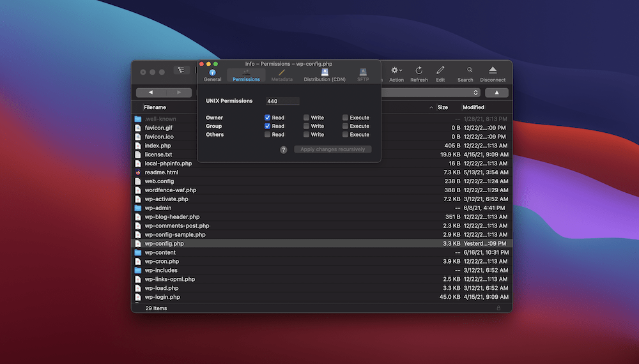Open the Metadata tab

click(282, 75)
